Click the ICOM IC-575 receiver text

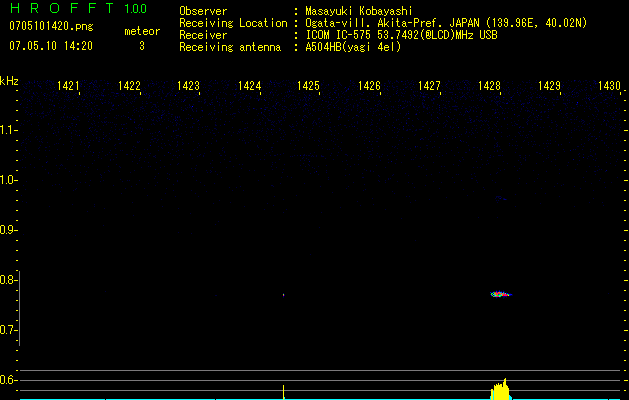pyautogui.click(x=401, y=35)
